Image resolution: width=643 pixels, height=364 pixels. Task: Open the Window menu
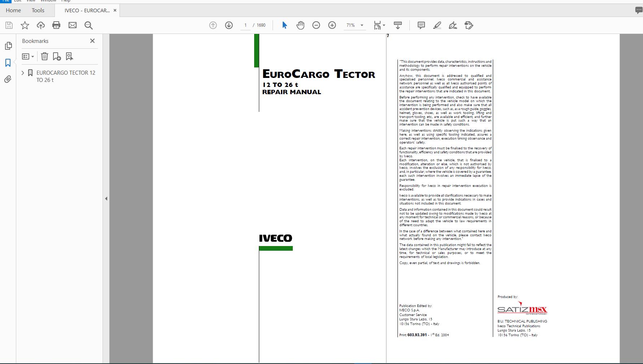(x=48, y=1)
